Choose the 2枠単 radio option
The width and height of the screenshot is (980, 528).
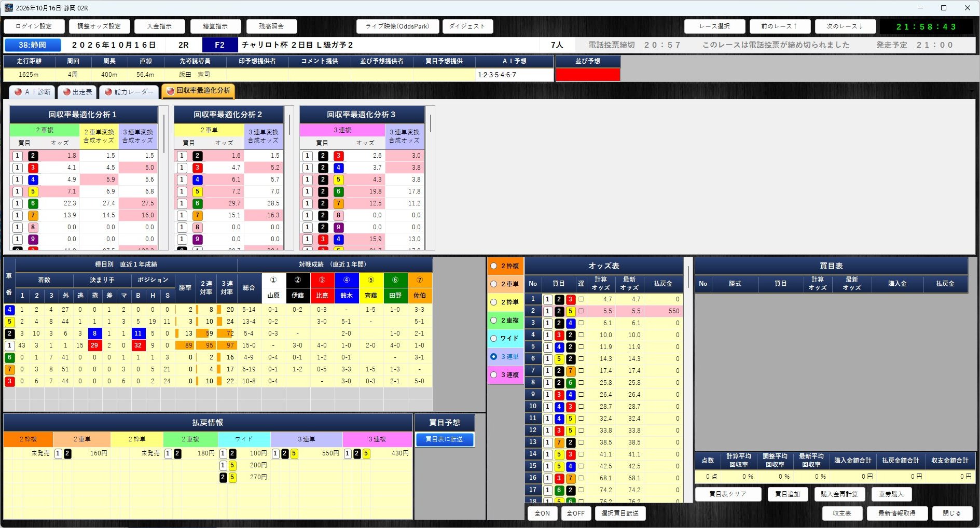click(x=494, y=302)
